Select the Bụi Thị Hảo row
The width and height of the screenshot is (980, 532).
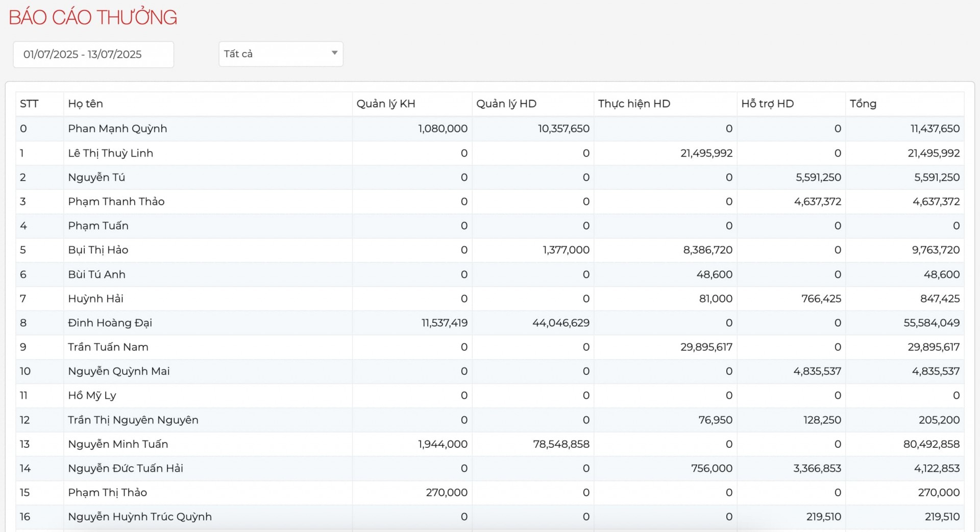coord(98,250)
